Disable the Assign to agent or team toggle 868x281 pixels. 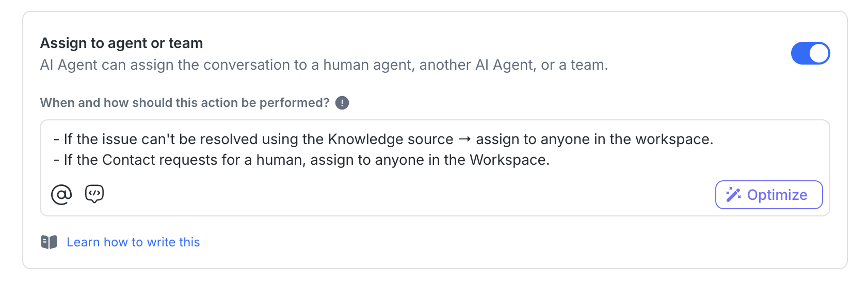pyautogui.click(x=810, y=53)
